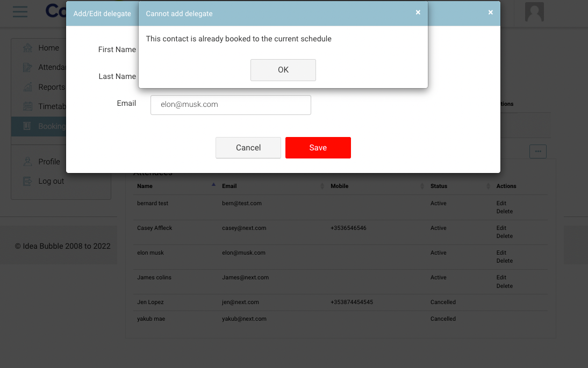The image size is (588, 368).
Task: Click OK in the Cannot add delegate alert
Action: [x=283, y=70]
